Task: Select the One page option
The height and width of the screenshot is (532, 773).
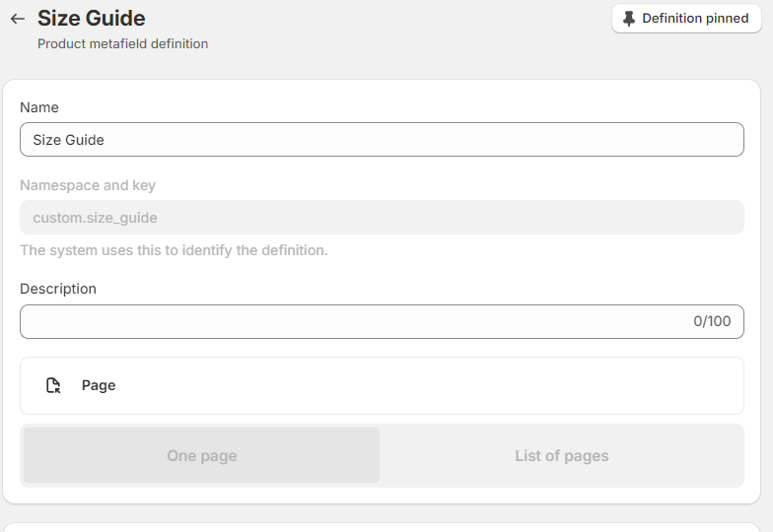Action: coord(201,456)
